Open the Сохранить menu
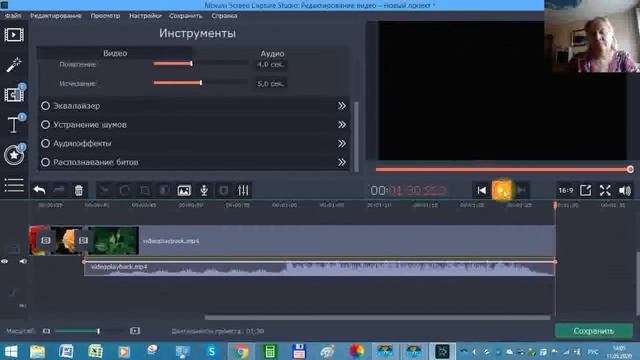Viewport: 640px width, 360px height. pos(186,16)
